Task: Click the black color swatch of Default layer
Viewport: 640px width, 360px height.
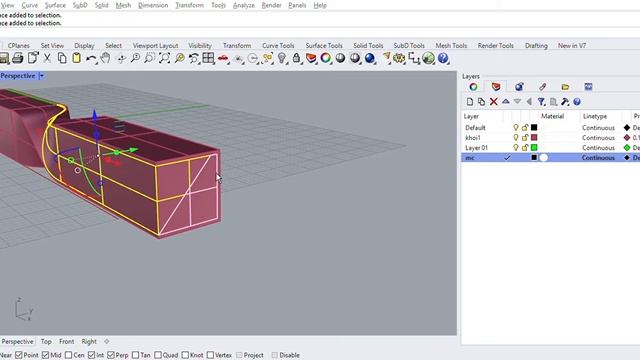Action: coord(534,128)
